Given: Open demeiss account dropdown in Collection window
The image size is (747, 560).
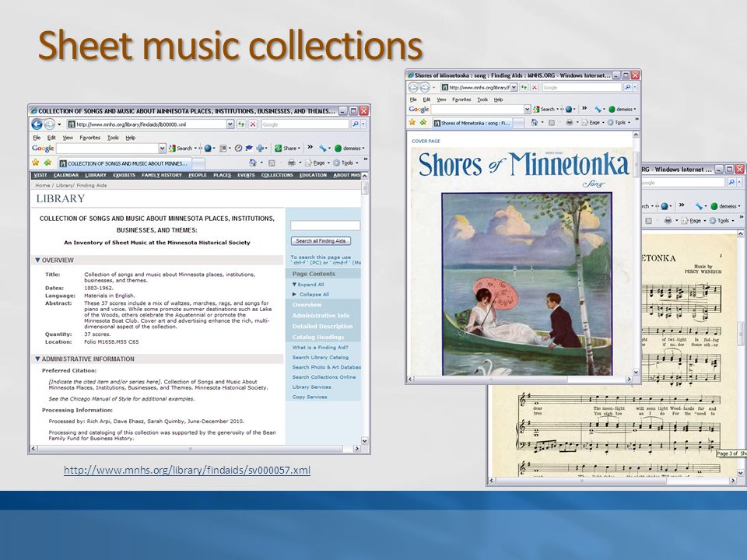Looking at the screenshot, I should [x=363, y=148].
